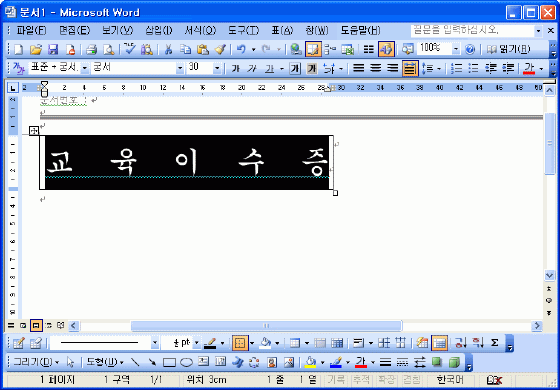Click the horizontal scrollbar thumb

266,326
